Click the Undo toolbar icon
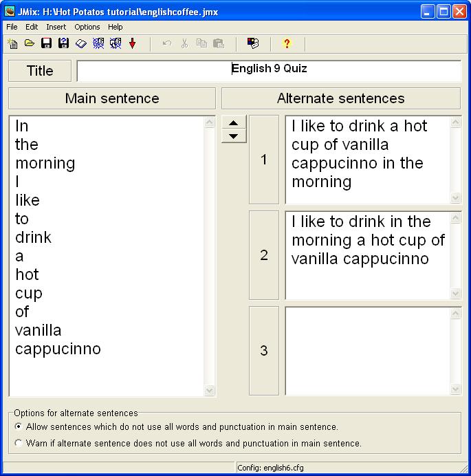The width and height of the screenshot is (471, 476). click(167, 43)
